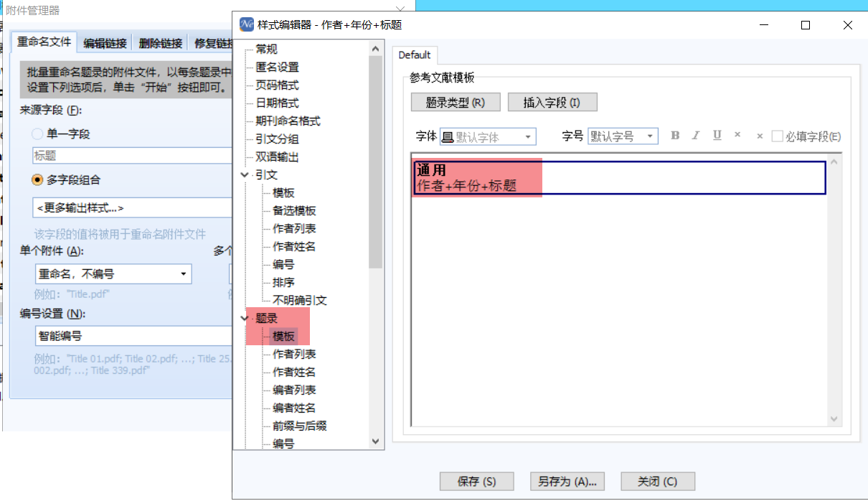Screen dimensions: 868x501
Task: Open the 智能编号 numbering dropdown
Action: click(132, 335)
